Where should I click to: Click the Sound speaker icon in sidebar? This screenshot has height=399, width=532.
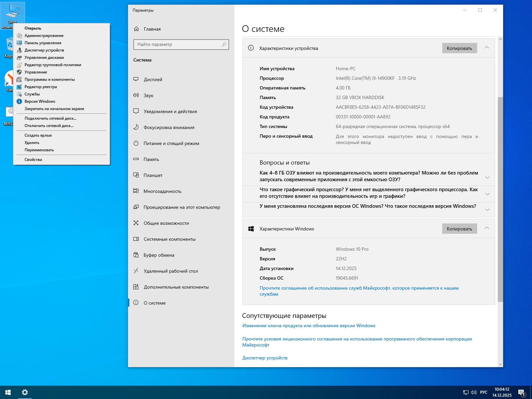point(136,95)
